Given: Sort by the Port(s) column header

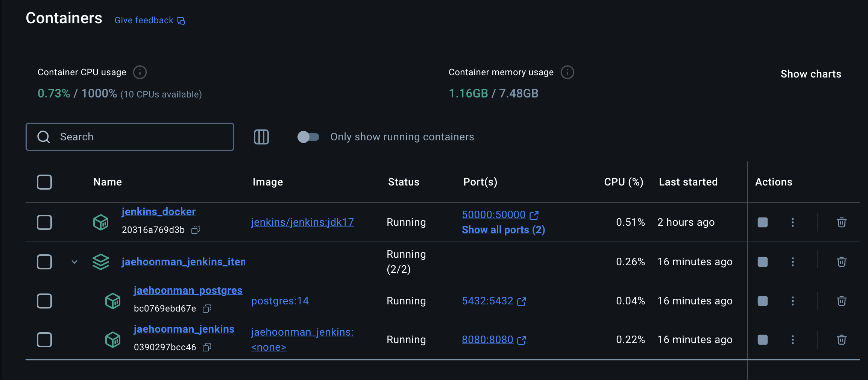Looking at the screenshot, I should click(x=480, y=182).
